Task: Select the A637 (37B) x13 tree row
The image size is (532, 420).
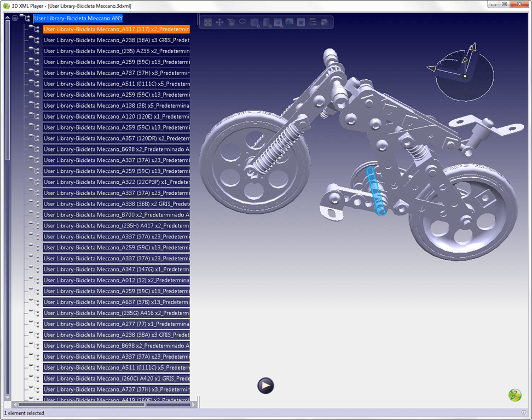Action: [117, 302]
